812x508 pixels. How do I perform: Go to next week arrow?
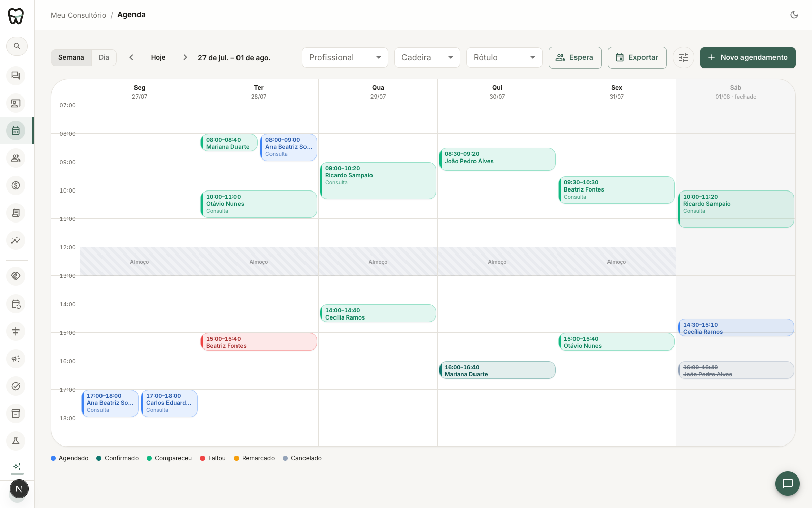185,57
